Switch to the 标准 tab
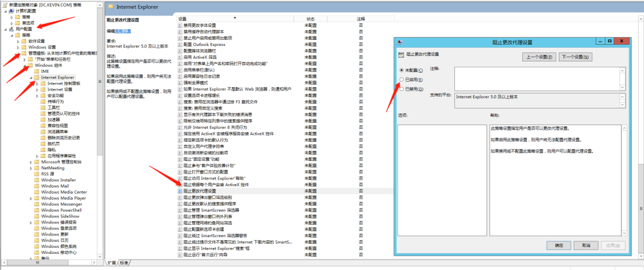The height and width of the screenshot is (270, 644). [124, 263]
